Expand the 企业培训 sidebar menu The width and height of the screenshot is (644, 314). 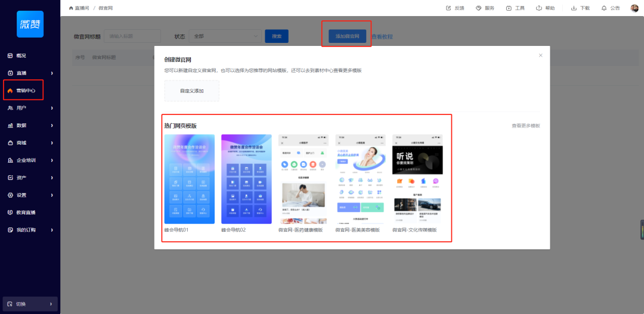[52, 160]
